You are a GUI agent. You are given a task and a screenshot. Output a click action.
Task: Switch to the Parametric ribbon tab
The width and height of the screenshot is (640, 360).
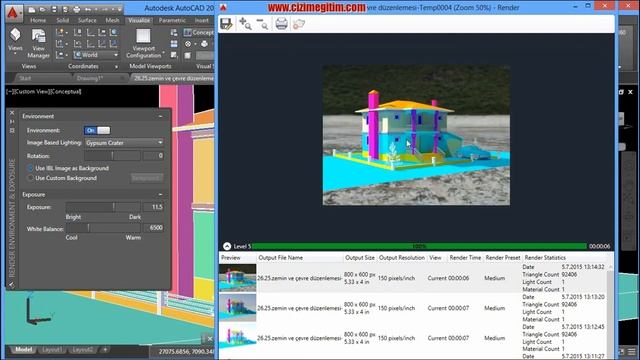coord(172,20)
